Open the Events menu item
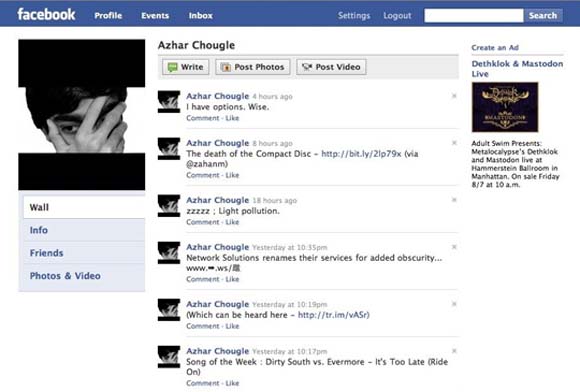Viewport: 580px width, 392px height. tap(155, 16)
